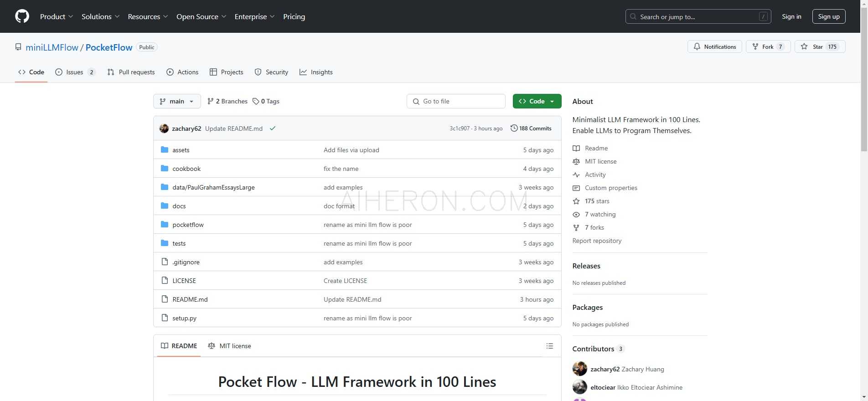Open the pocketflow folder icon
The image size is (868, 401).
pos(165,225)
